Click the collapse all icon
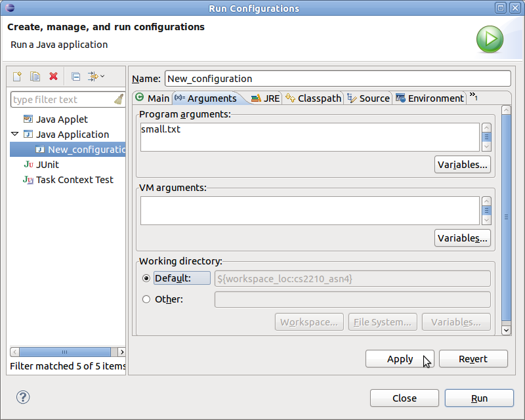 coord(75,77)
